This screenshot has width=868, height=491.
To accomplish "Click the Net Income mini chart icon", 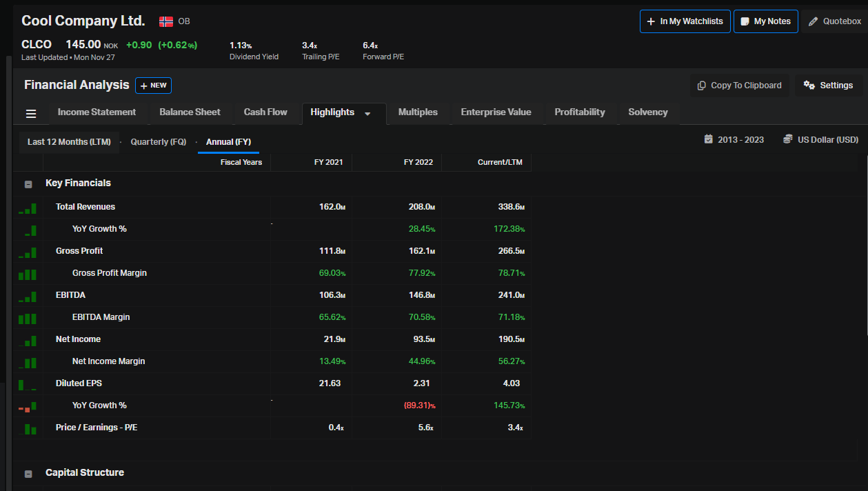I will click(28, 340).
